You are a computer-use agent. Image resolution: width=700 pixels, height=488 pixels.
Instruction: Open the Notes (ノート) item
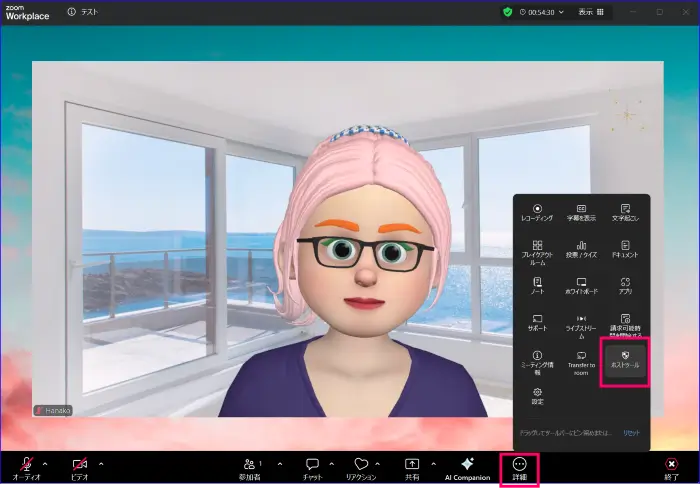537,286
